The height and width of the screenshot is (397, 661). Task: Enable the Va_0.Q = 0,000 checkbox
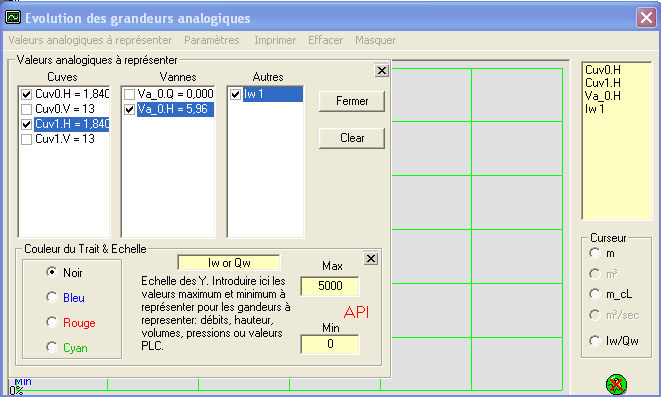[129, 94]
